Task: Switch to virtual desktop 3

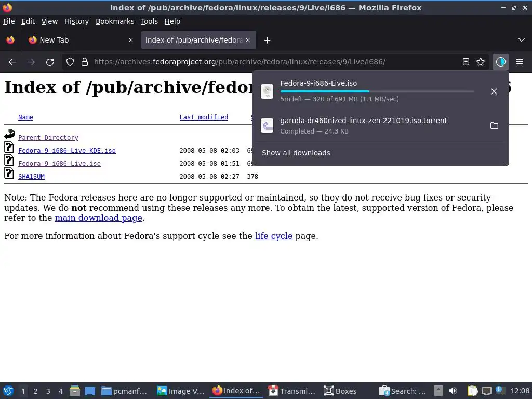Action: pyautogui.click(x=48, y=391)
